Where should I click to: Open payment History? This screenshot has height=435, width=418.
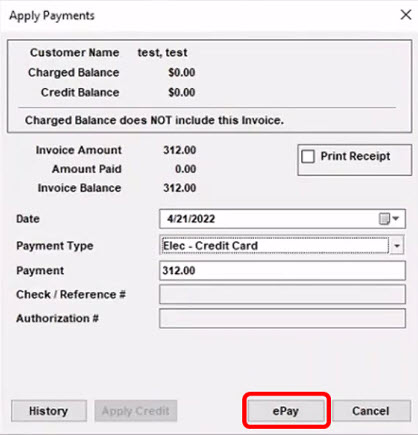coord(49,411)
